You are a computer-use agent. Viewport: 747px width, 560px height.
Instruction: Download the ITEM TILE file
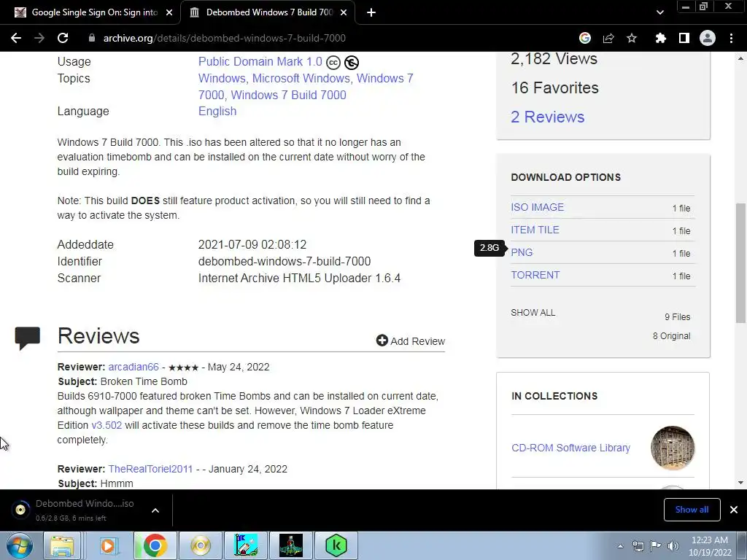pyautogui.click(x=535, y=230)
